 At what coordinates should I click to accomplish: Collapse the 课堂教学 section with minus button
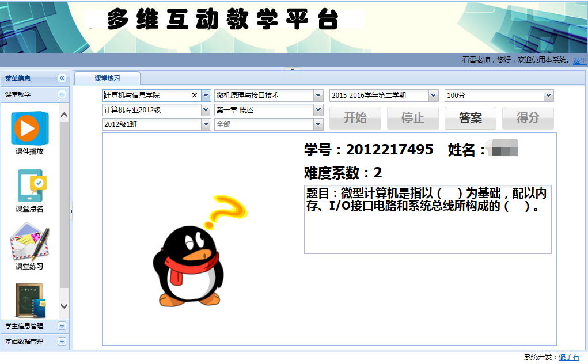click(x=62, y=94)
